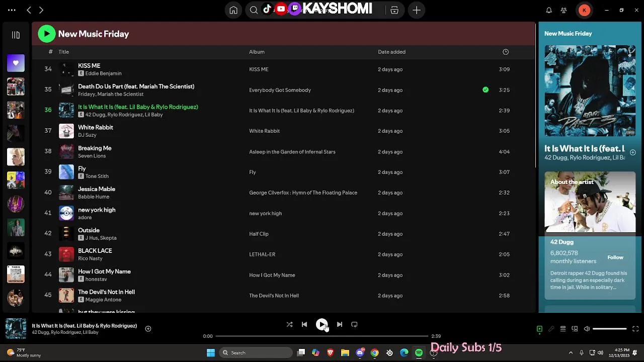Open Connect to a device
Screen dimensions: 644x362
pos(575,329)
